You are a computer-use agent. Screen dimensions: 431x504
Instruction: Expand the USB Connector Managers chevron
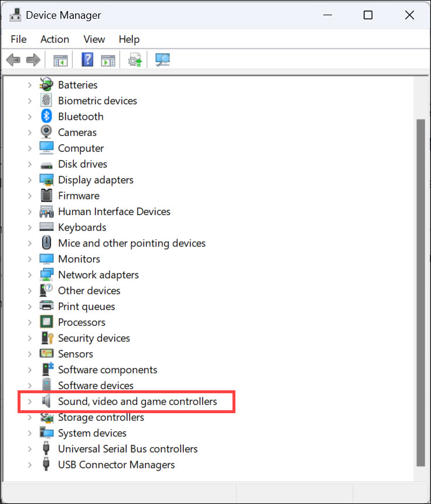[29, 465]
